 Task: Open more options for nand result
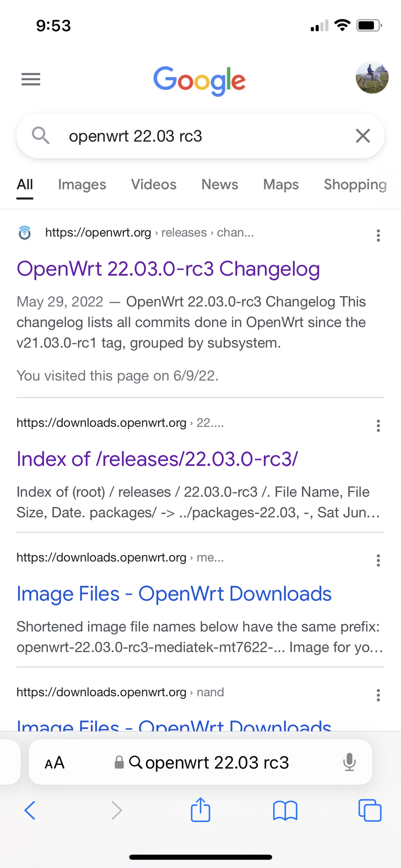(x=378, y=695)
